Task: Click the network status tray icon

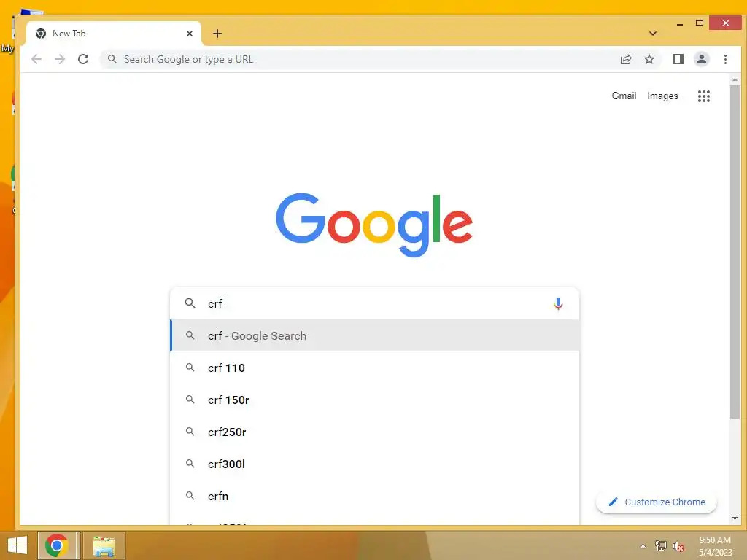Action: click(660, 546)
